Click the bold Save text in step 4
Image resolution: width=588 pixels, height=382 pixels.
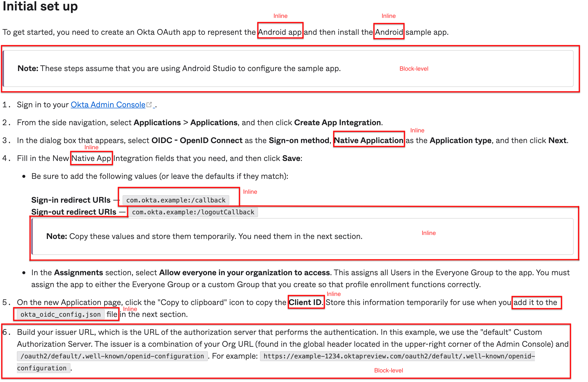291,158
